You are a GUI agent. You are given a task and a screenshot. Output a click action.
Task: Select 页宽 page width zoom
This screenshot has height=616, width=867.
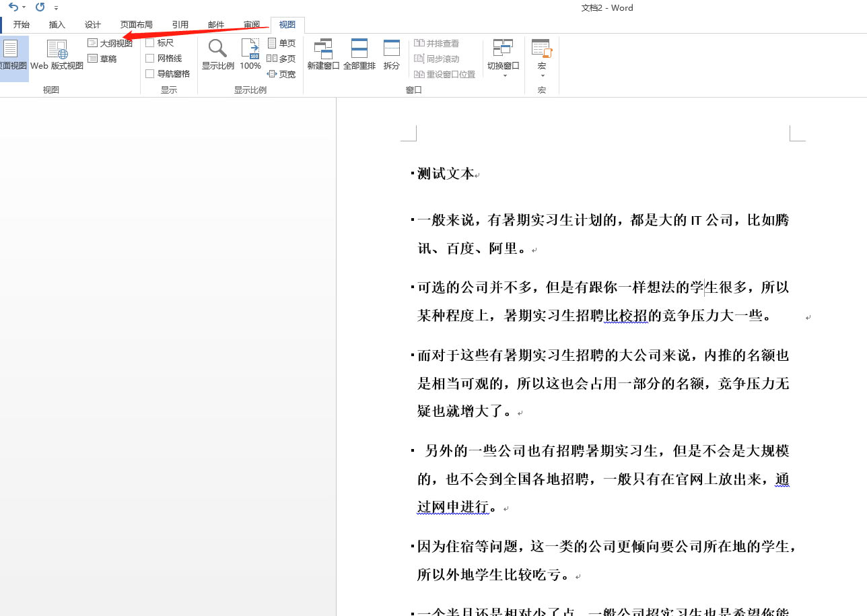tap(282, 74)
